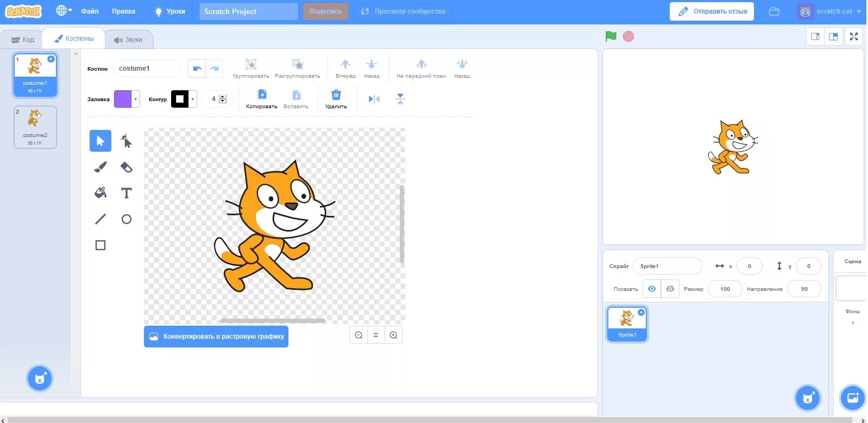Screen dimensions: 868x423
Task: Start project with the green flag
Action: 611,36
